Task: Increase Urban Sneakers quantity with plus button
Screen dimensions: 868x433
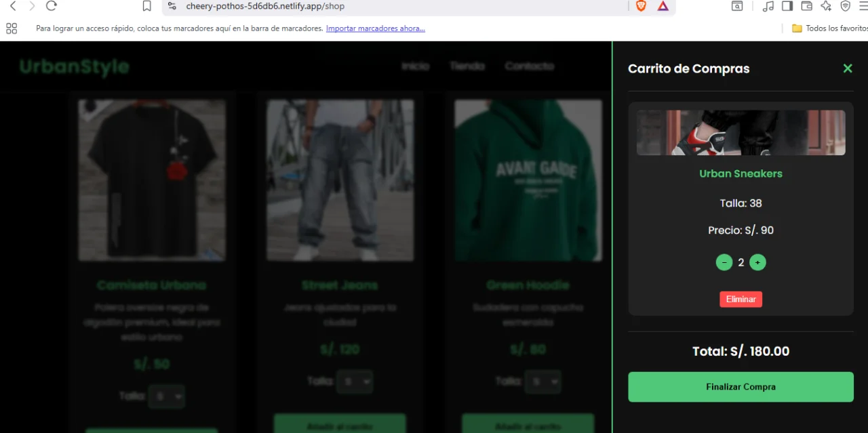Action: 757,262
